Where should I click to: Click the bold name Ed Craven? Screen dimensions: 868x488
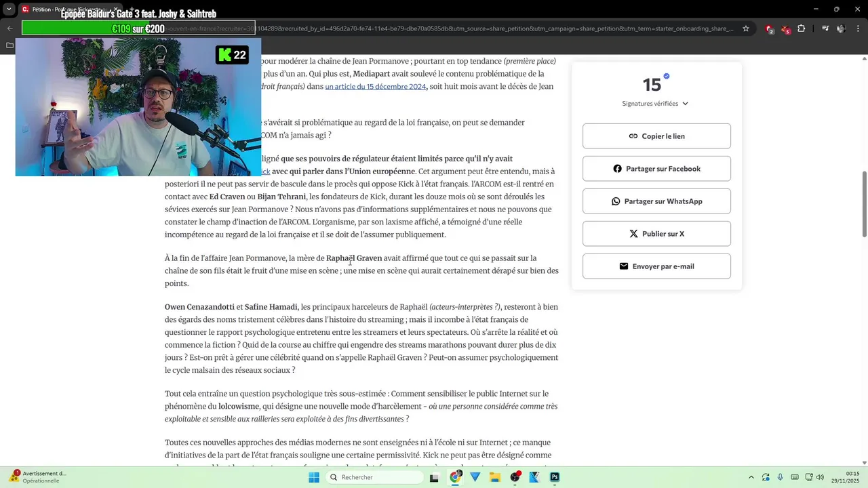pos(227,197)
